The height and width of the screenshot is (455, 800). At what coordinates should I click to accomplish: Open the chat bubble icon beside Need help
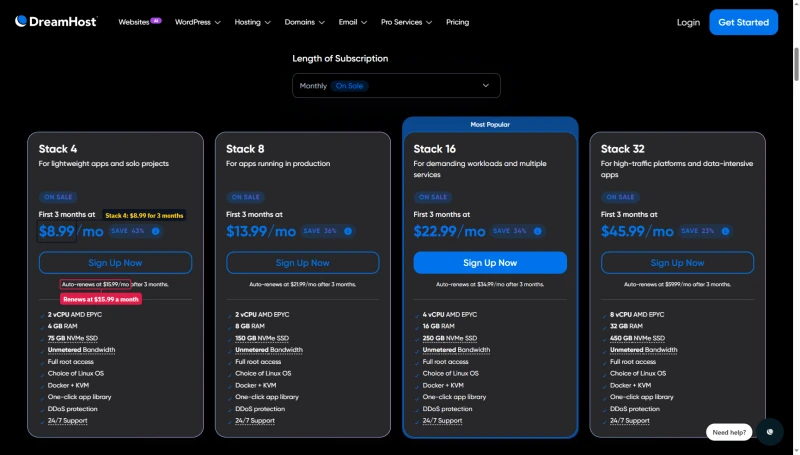tap(769, 432)
